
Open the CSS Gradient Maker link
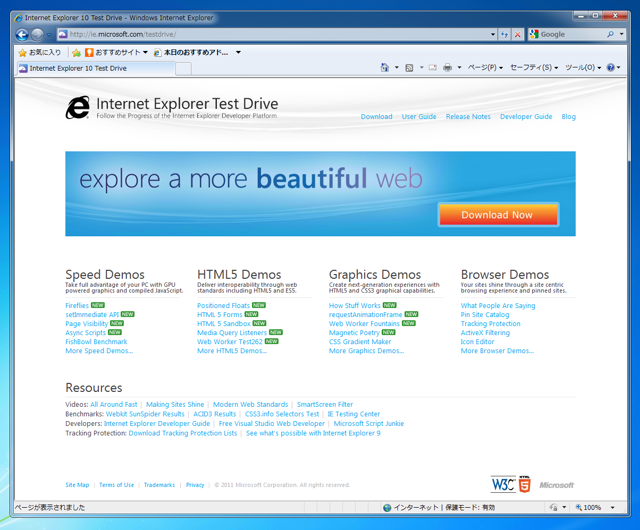(360, 342)
